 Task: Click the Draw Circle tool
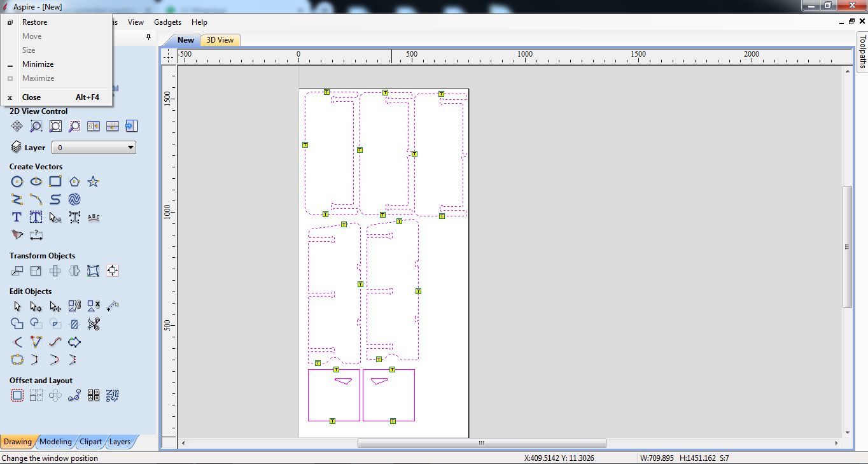click(x=17, y=181)
